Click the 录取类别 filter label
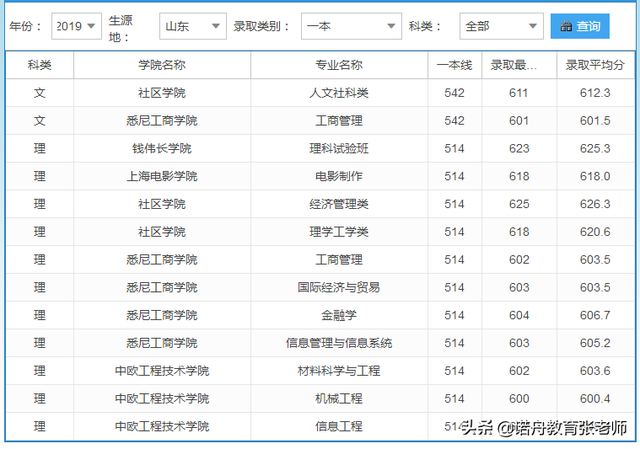 coord(262,26)
